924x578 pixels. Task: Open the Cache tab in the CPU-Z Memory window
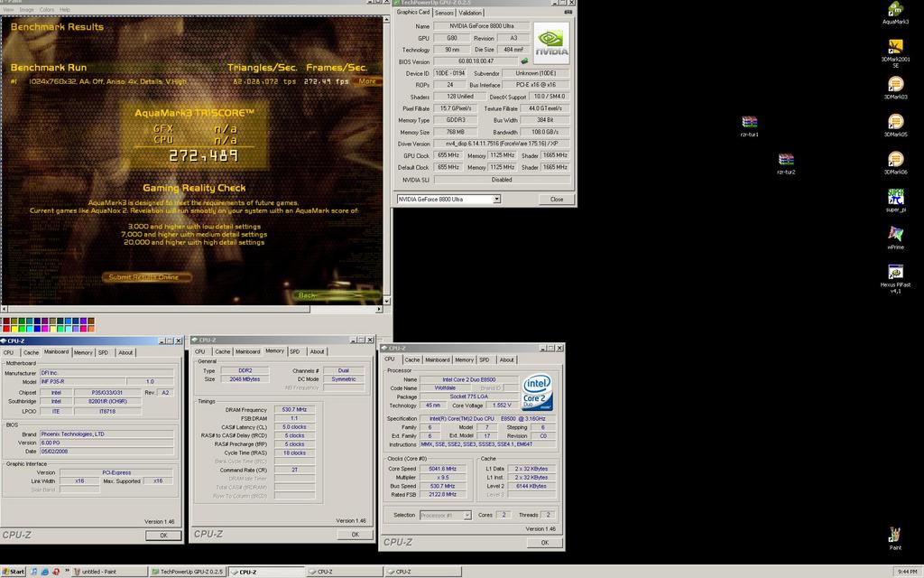tap(222, 351)
